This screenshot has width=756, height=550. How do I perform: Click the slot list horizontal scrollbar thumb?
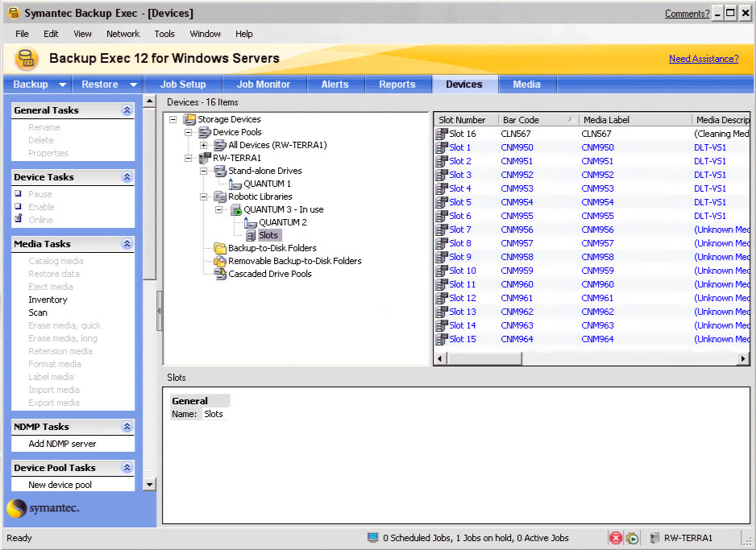tap(484, 359)
